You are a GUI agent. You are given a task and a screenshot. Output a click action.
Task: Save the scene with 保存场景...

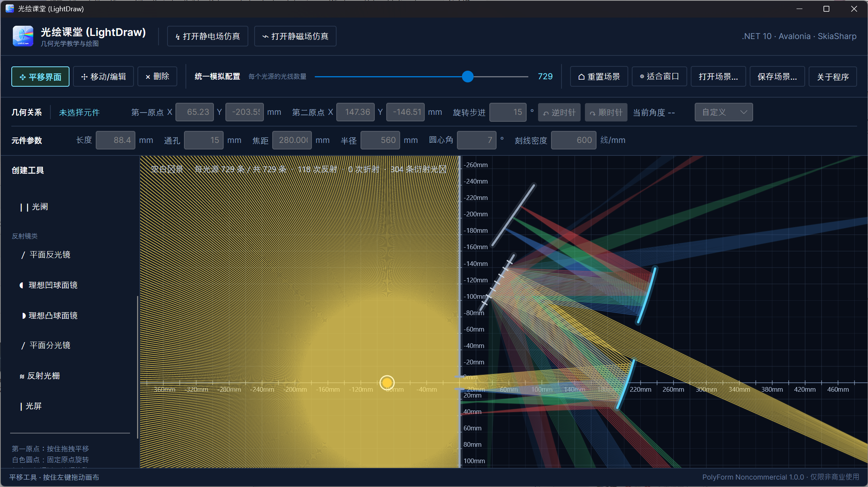(x=777, y=77)
